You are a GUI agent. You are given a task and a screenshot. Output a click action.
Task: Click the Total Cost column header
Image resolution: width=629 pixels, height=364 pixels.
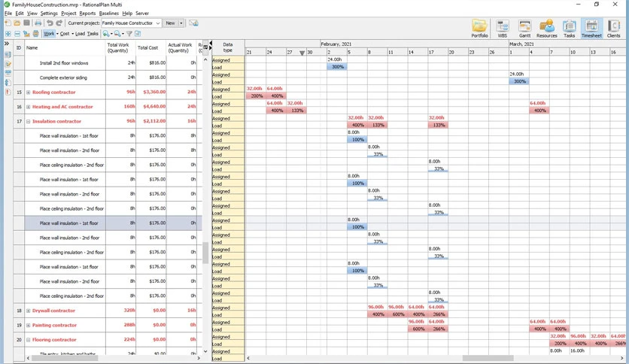pos(150,47)
